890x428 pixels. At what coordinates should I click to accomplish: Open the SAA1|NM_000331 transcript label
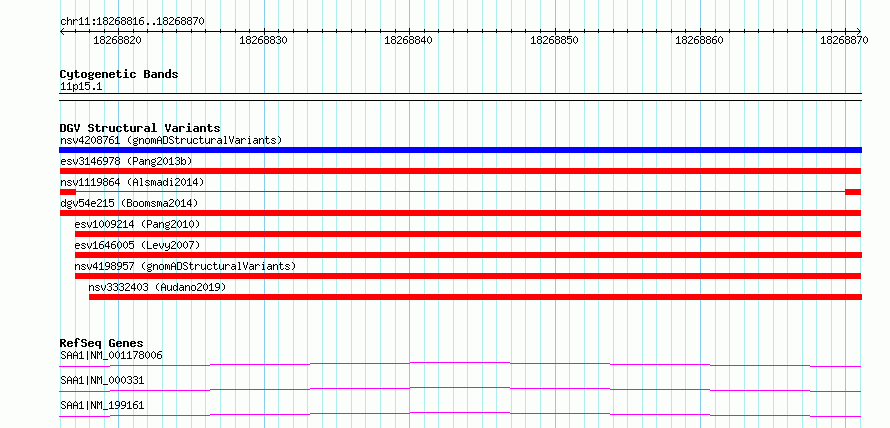(102, 380)
